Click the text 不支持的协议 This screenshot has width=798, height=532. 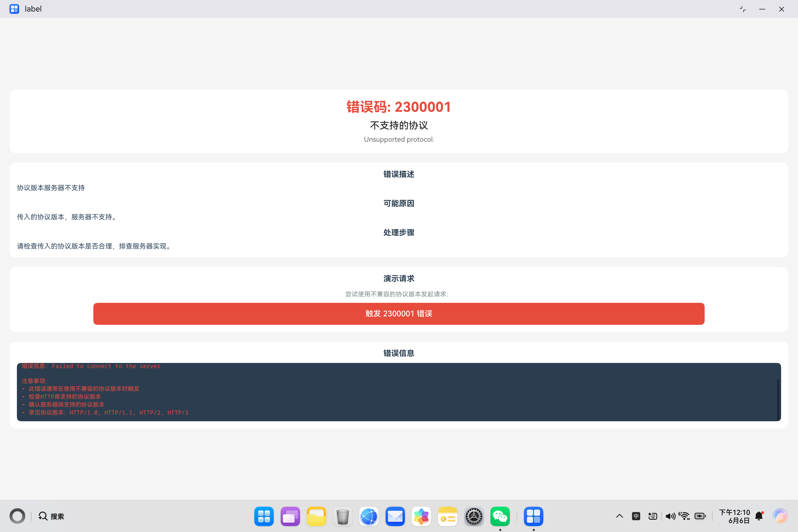pos(399,125)
